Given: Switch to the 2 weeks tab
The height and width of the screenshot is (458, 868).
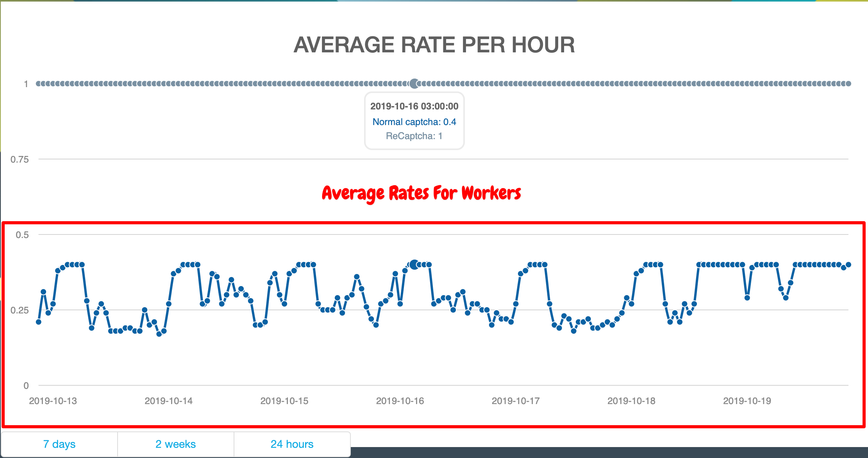Looking at the screenshot, I should click(x=175, y=444).
